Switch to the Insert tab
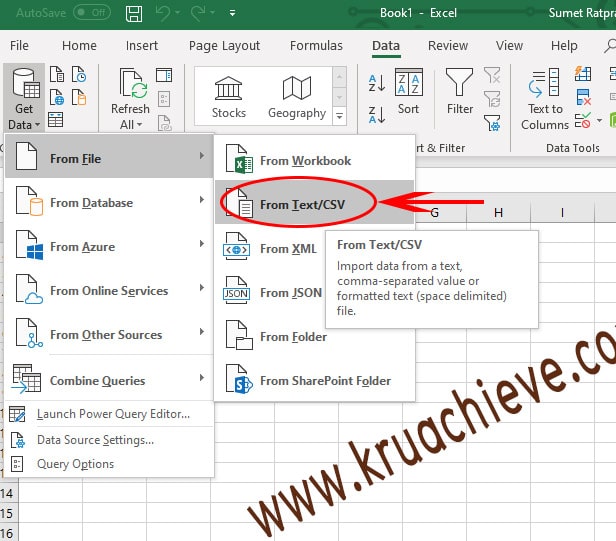 point(142,46)
